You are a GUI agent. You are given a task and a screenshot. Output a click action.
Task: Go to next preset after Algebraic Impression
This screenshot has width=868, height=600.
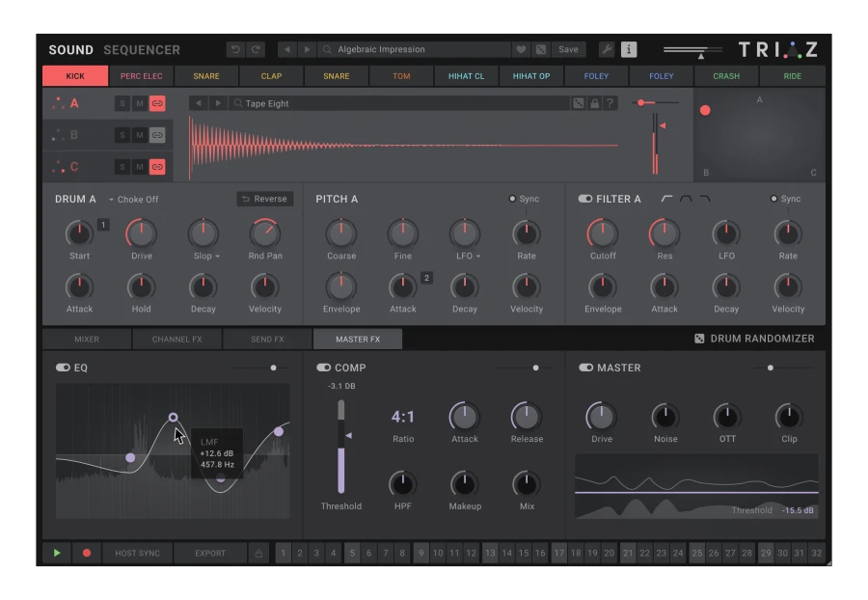tap(307, 50)
